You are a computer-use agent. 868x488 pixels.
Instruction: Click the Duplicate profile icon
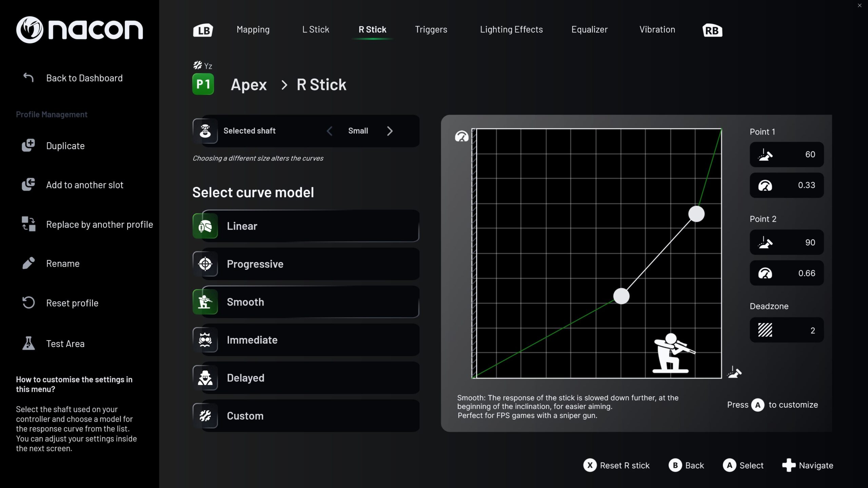click(x=28, y=145)
